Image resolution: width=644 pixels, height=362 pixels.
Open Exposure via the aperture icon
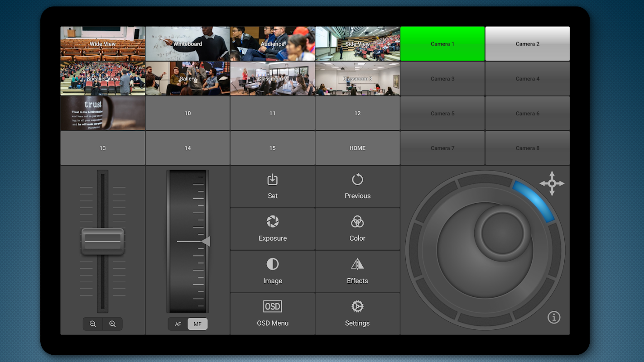272,222
